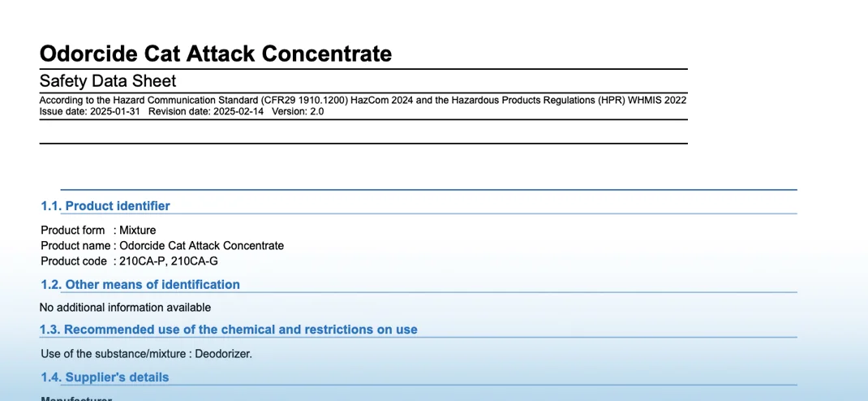868x401 pixels.
Task: Click the Safety Data Sheet subtitle
Action: point(108,81)
